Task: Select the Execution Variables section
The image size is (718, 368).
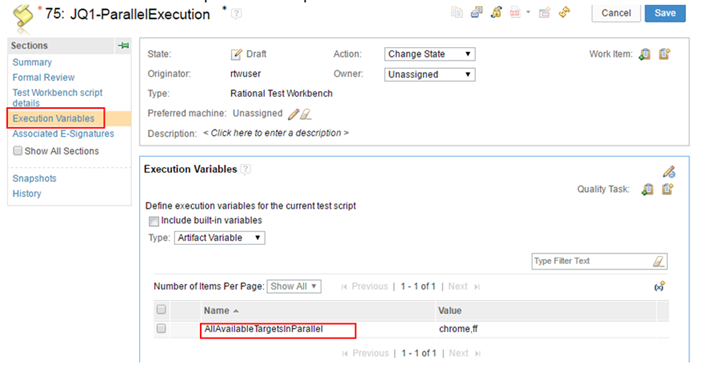Action: coord(54,119)
